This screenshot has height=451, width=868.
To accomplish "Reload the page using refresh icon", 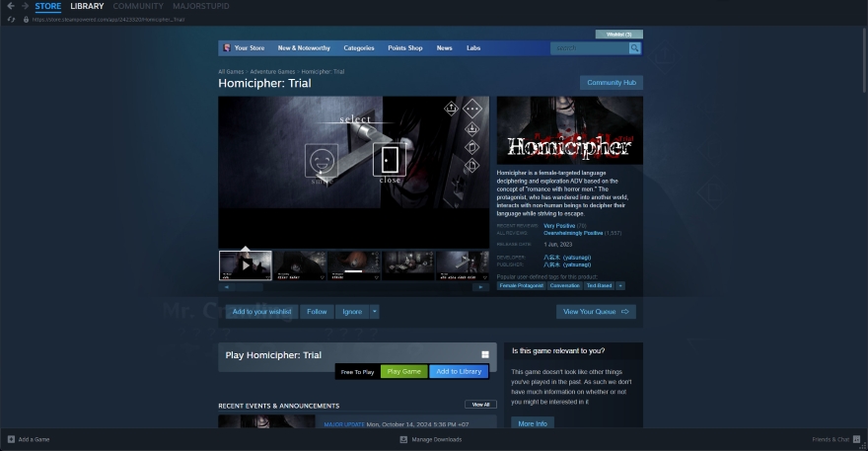I will point(11,20).
